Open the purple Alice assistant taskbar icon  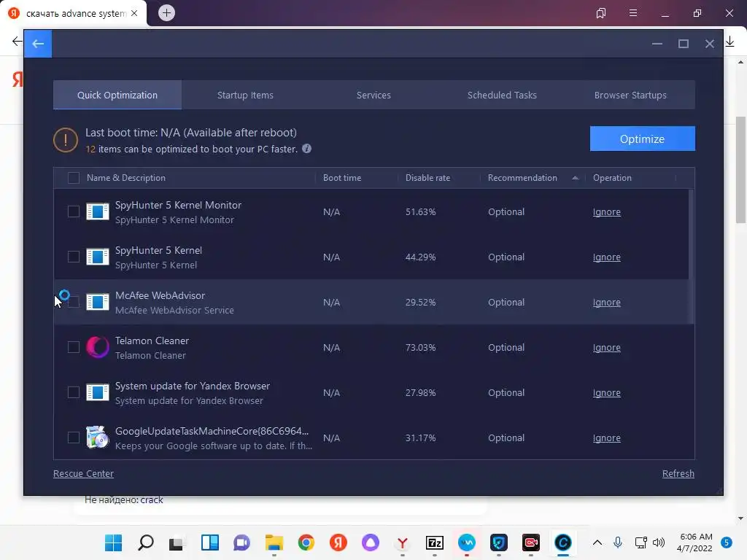point(370,542)
